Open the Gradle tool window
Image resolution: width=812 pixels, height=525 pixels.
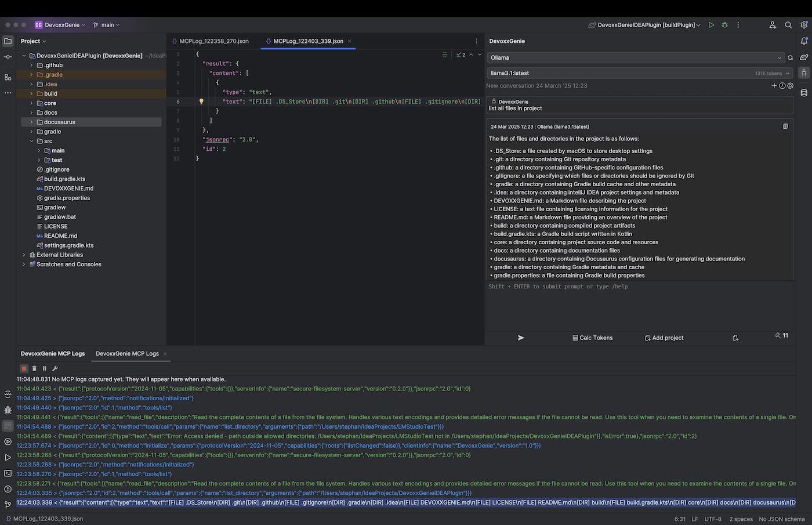[x=804, y=57]
